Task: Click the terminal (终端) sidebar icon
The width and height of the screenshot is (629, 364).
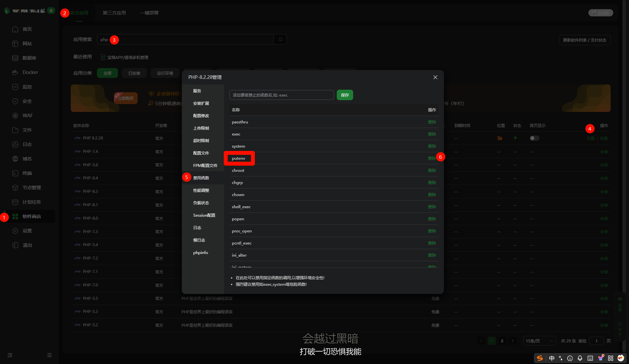Action: [x=15, y=173]
